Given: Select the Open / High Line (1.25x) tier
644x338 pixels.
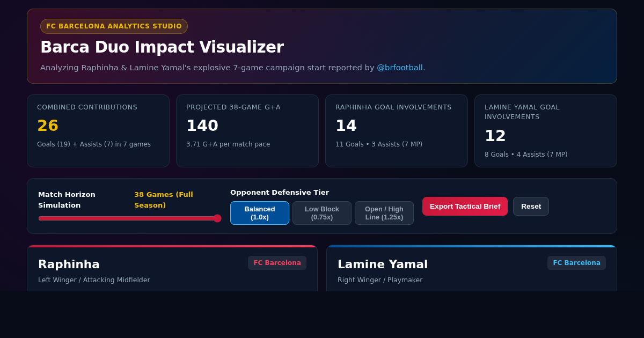Looking at the screenshot, I should click(384, 213).
